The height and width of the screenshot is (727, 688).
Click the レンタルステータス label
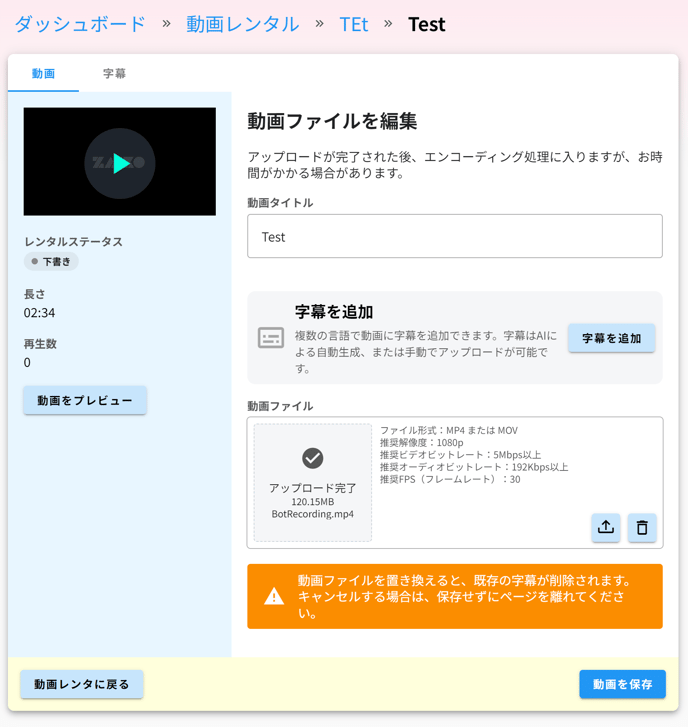(73, 242)
